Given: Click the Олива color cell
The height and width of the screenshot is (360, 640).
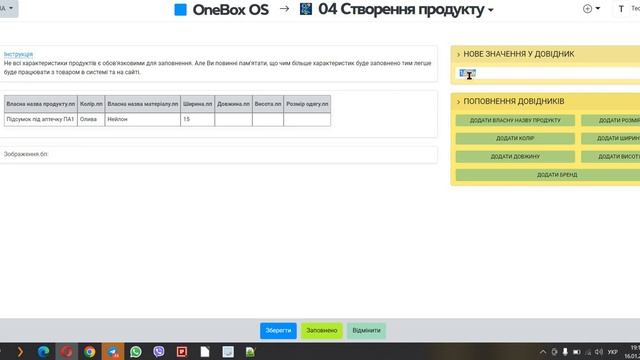Looking at the screenshot, I should click(91, 119).
